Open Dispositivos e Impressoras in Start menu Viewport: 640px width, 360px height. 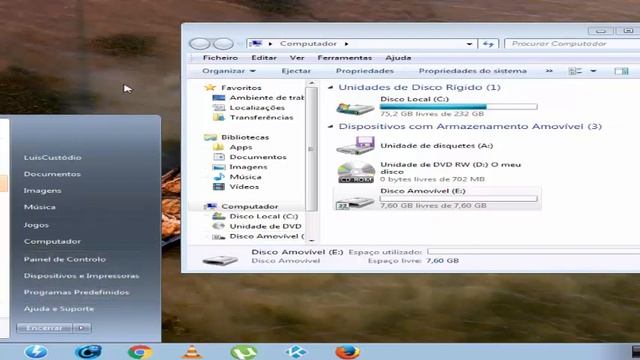point(81,276)
